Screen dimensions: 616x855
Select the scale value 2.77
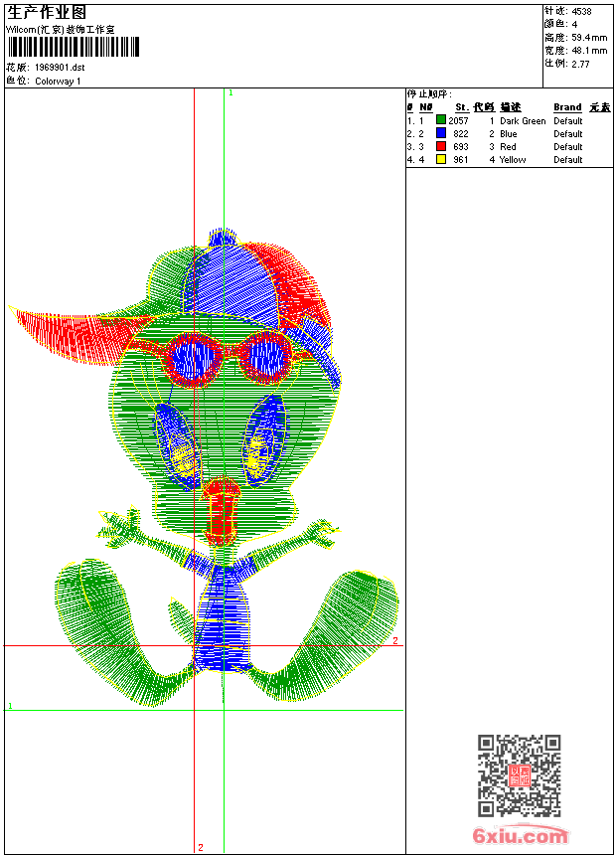tap(580, 64)
